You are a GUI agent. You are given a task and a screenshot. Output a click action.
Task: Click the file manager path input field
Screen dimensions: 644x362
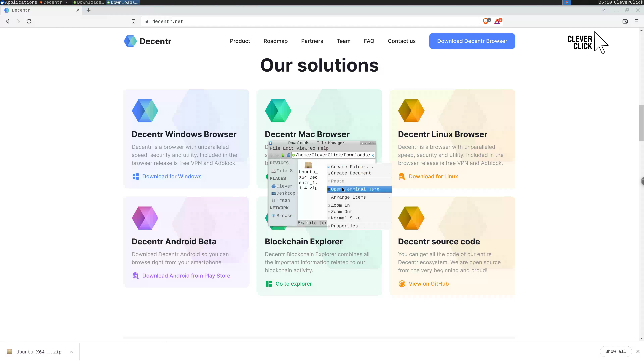333,155
